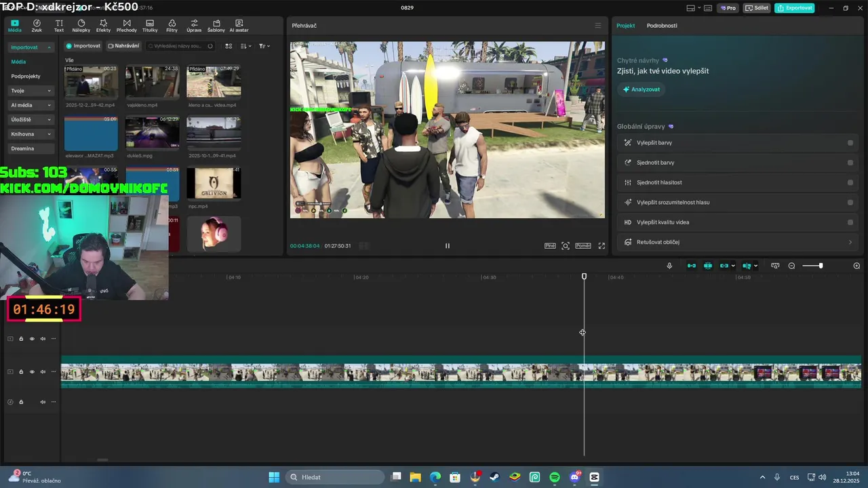Image resolution: width=868 pixels, height=488 pixels.
Task: Select the dukie5.mpg thumbnail
Action: coord(153,133)
